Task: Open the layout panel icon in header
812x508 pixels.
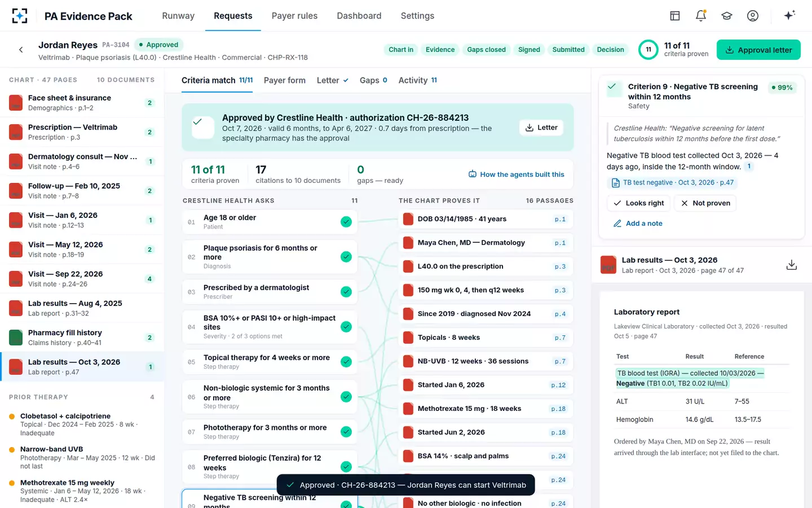Action: click(675, 16)
